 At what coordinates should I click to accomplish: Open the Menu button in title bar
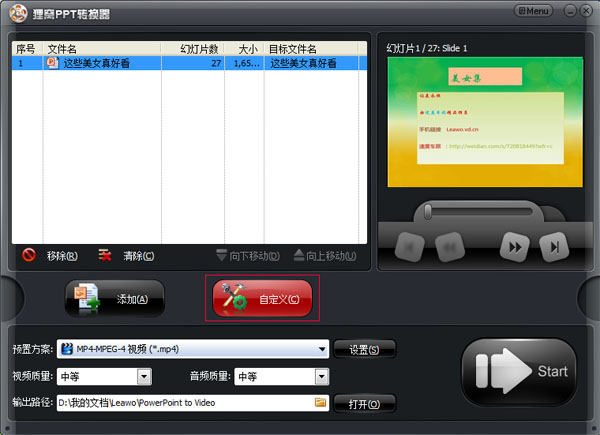pyautogui.click(x=533, y=11)
